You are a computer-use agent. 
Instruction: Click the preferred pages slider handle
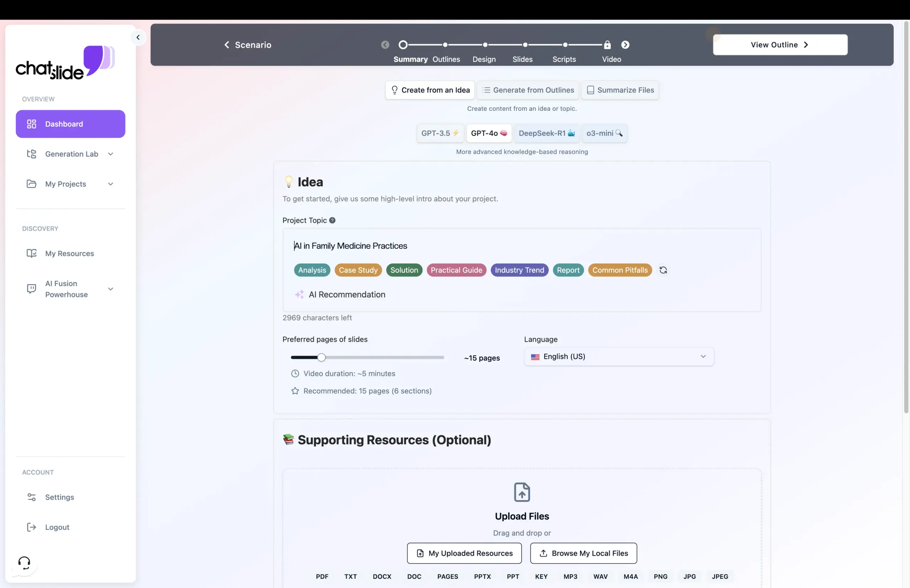coord(322,358)
